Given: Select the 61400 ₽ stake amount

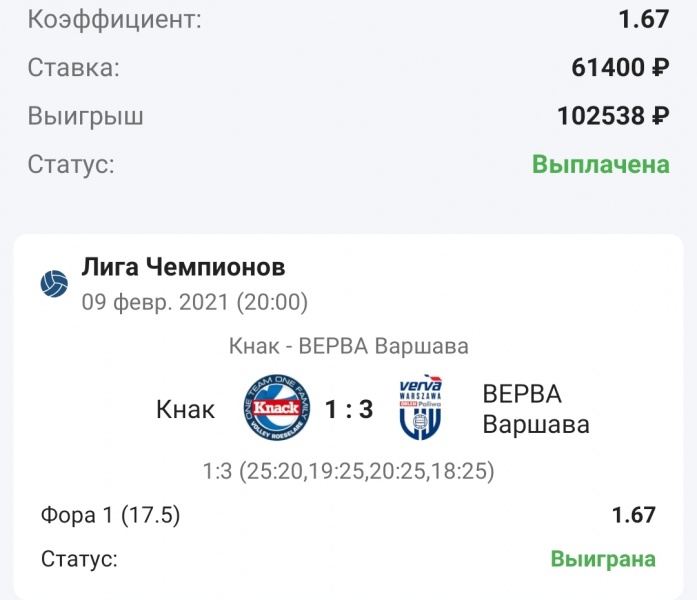Looking at the screenshot, I should pos(621,67).
